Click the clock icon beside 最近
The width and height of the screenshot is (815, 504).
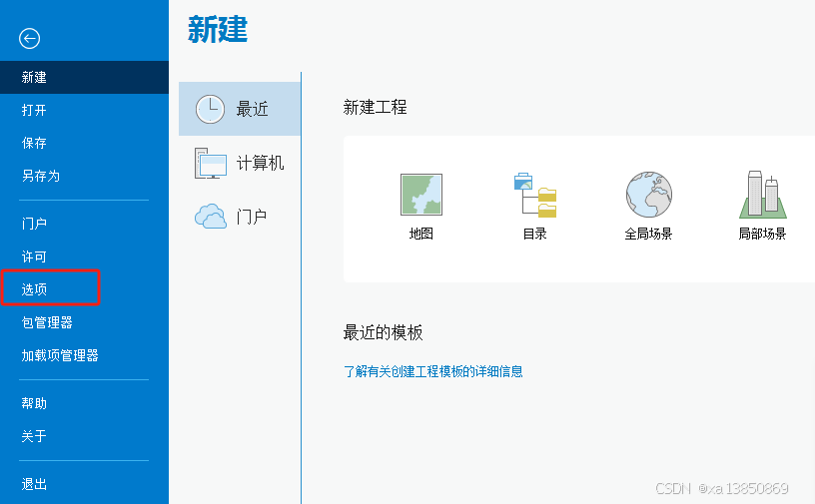[x=210, y=109]
